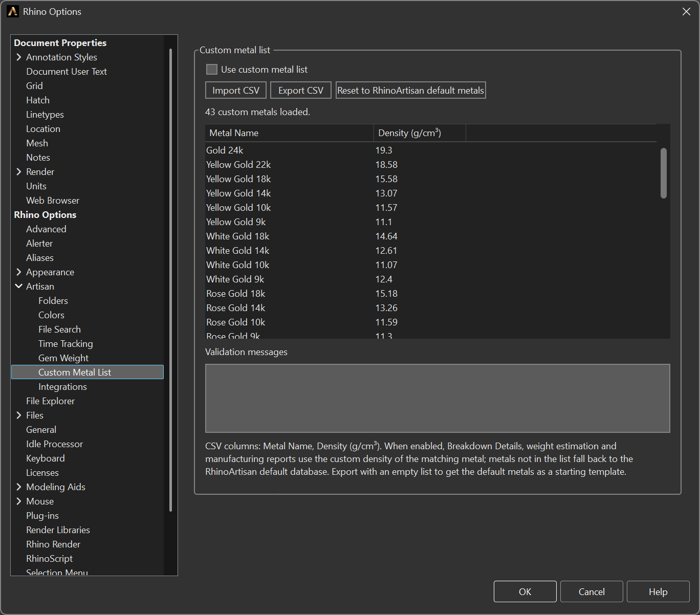Select the Yellow Gold 9k row

[431, 222]
